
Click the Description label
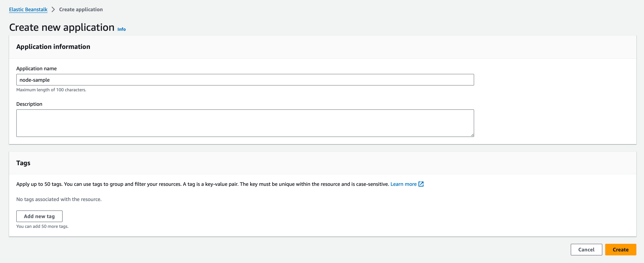pos(29,104)
